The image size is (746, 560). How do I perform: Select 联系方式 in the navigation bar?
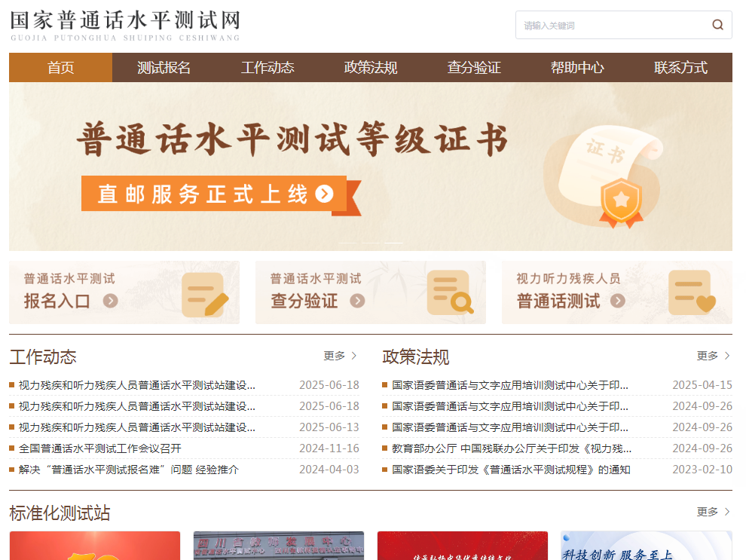[680, 68]
